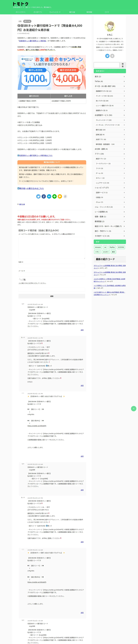Open the ポイ活アプリ menu

38,12
